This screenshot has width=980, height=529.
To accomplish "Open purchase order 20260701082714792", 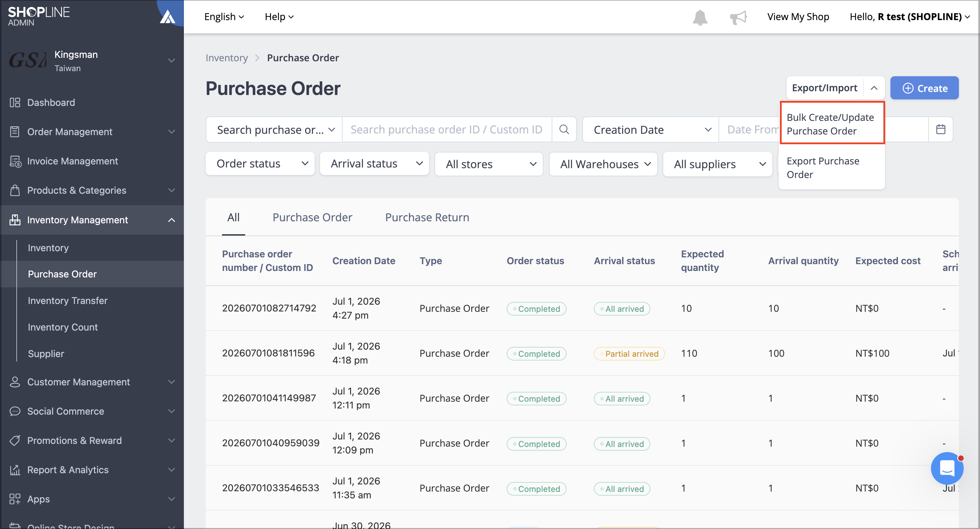I will click(269, 308).
